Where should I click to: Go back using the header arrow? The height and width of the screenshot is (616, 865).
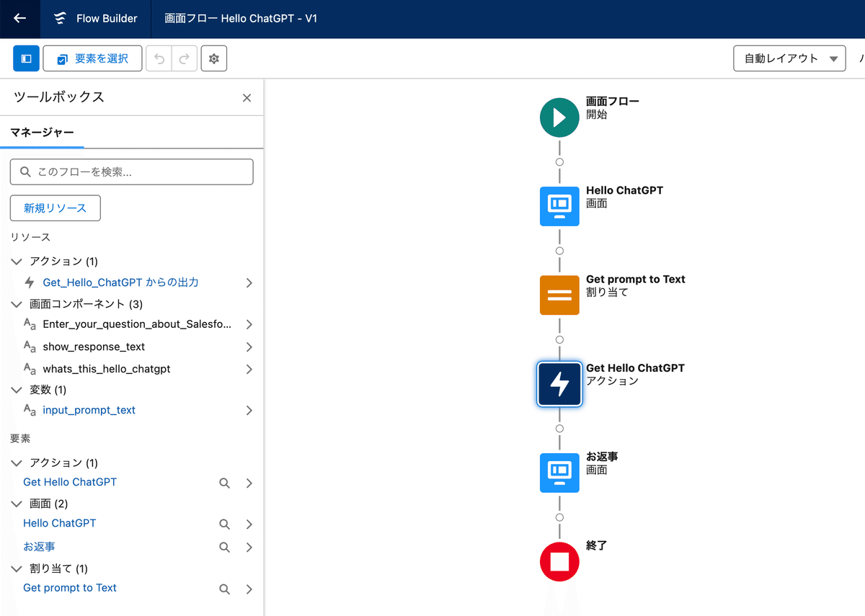[x=19, y=19]
